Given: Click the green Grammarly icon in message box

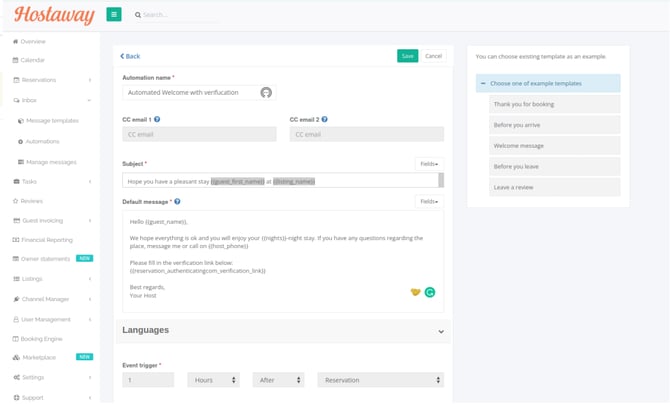Looking at the screenshot, I should 430,292.
